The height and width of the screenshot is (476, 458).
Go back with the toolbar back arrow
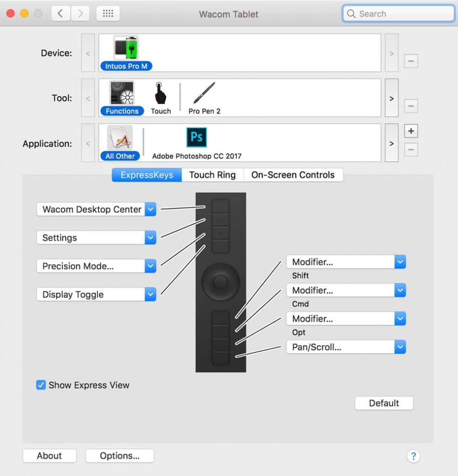(61, 13)
